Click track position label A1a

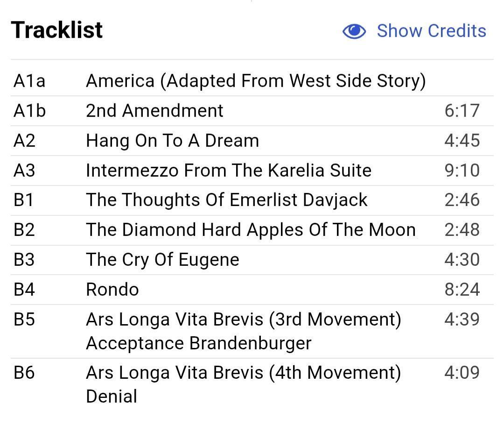click(29, 81)
